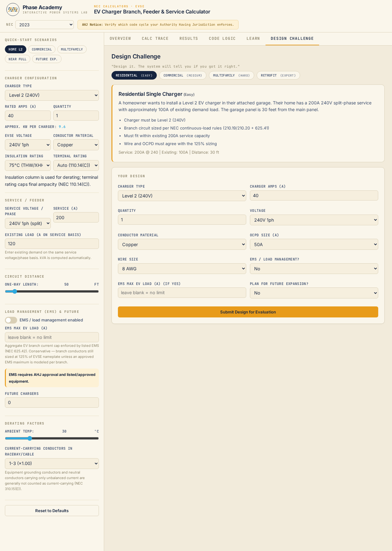Viewport: 392px width, 551px height.
Task: Expand the Insulation Rating dropdown
Action: [28, 165]
